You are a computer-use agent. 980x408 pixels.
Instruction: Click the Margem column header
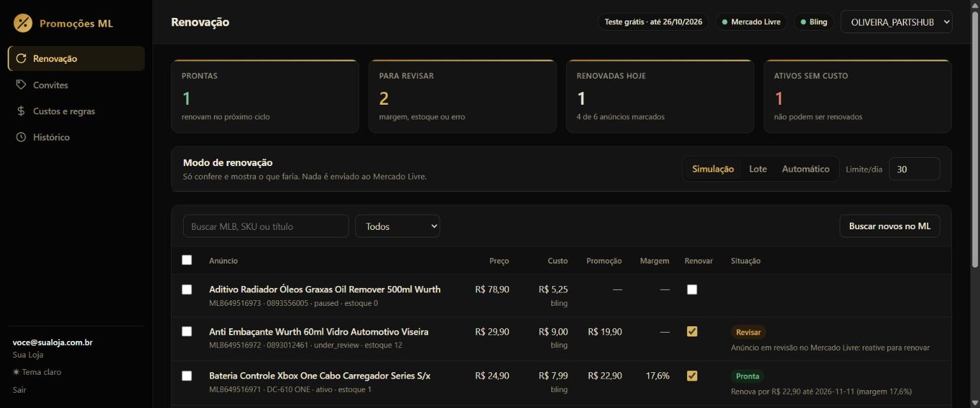click(655, 261)
